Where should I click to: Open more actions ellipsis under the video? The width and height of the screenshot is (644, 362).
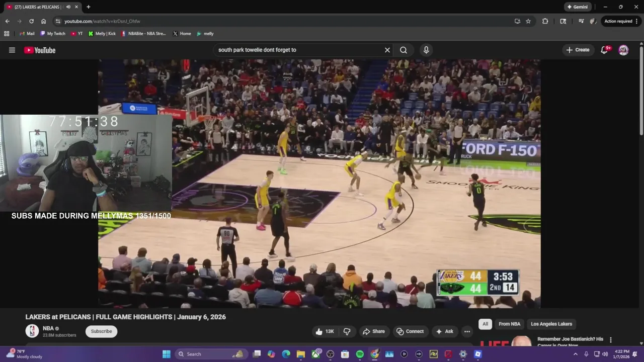click(467, 331)
